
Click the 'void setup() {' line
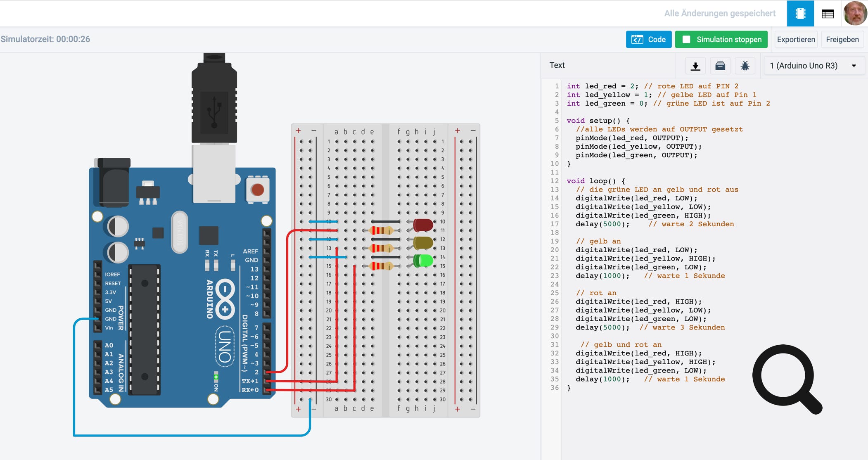(x=598, y=121)
